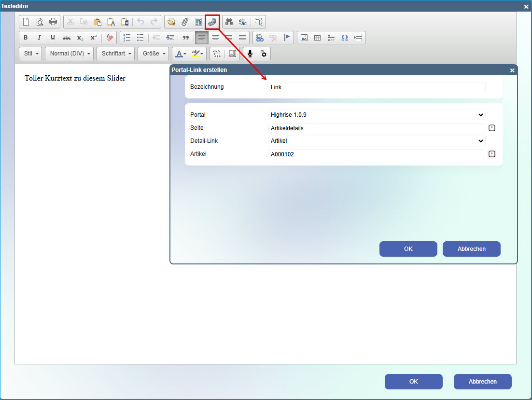
Task: Open the text color picker
Action: (181, 54)
